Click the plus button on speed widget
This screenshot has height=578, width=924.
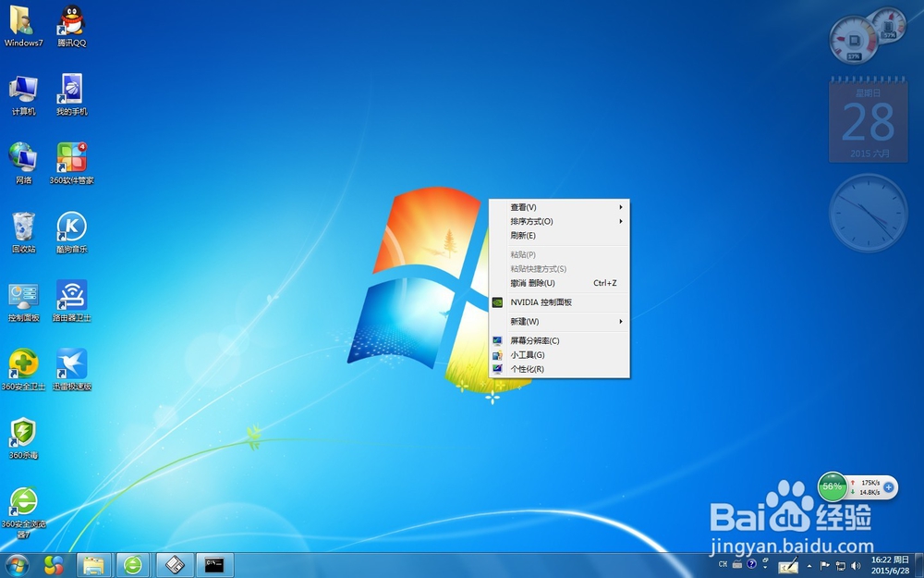click(889, 487)
